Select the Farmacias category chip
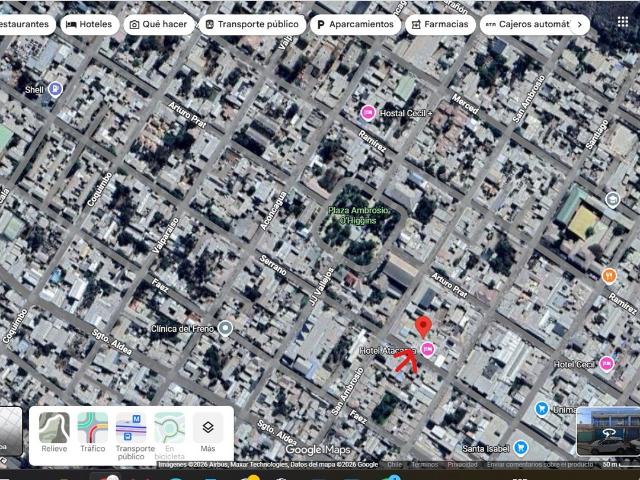The image size is (640, 480). [x=440, y=24]
